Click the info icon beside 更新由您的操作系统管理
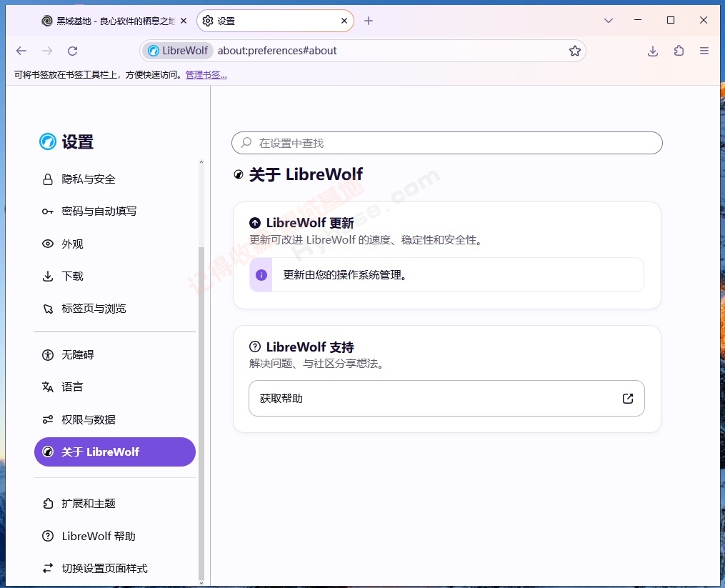Screen dimensions: 725x588 pos(261,275)
